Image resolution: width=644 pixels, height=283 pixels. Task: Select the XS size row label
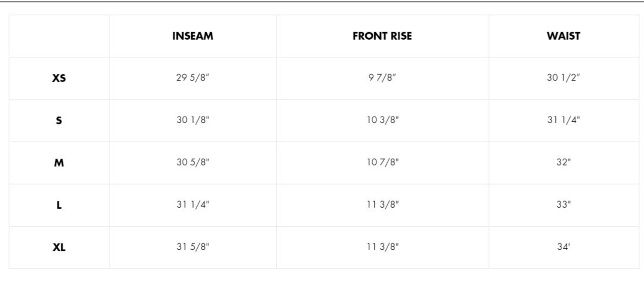tap(59, 78)
